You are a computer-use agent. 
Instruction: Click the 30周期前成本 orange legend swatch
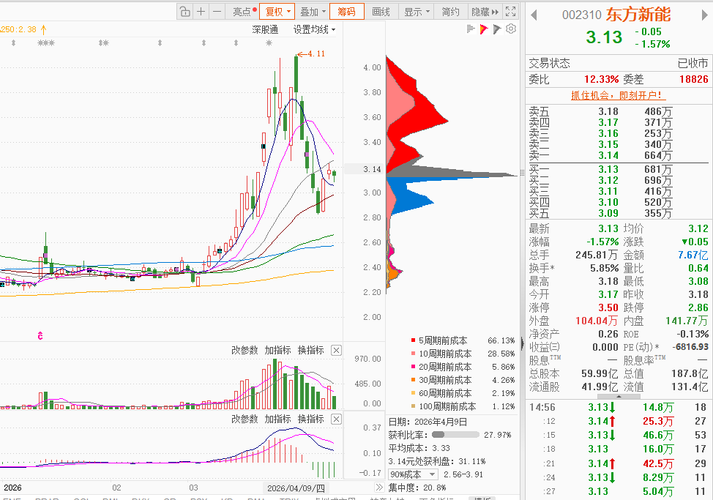[x=413, y=380]
